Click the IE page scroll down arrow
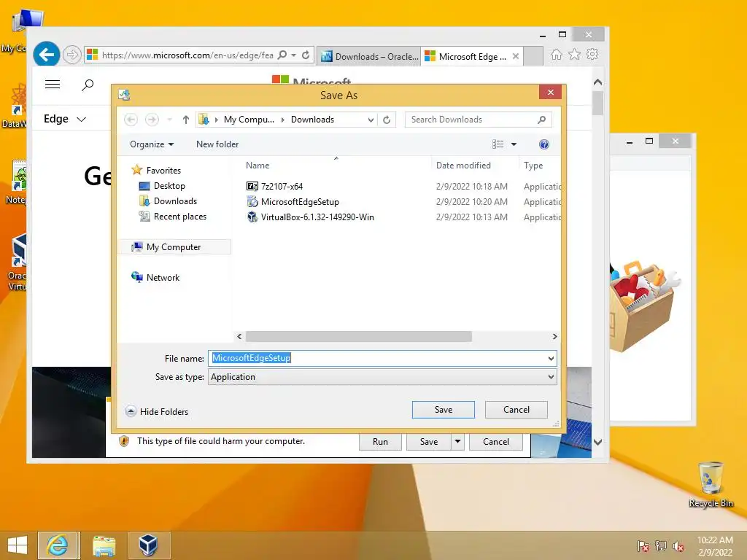Viewport: 747px width, 560px height. click(x=598, y=442)
